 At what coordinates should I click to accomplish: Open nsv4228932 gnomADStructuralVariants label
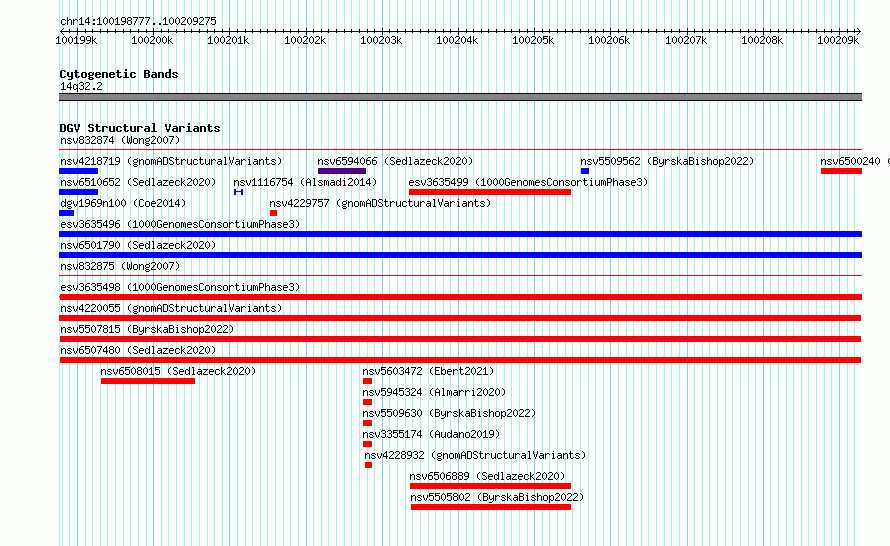click(x=475, y=455)
